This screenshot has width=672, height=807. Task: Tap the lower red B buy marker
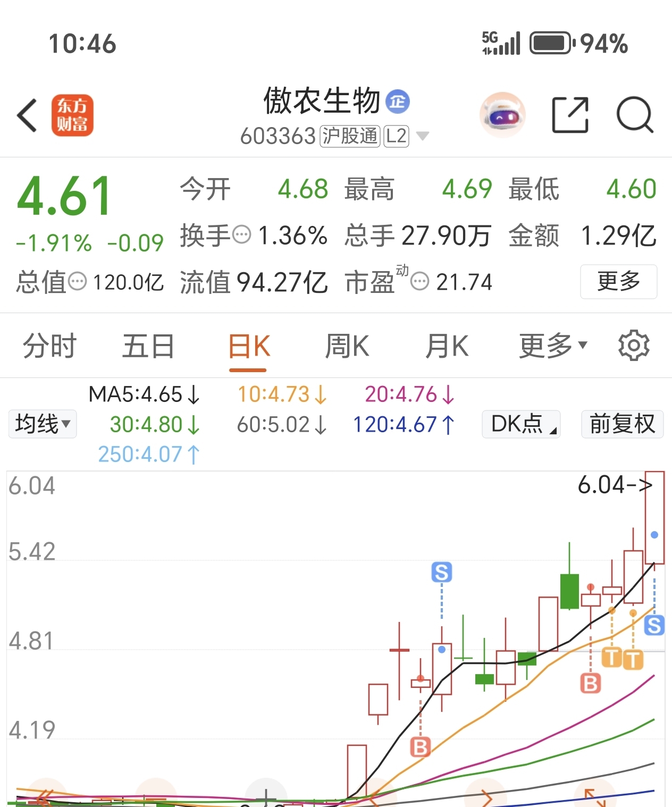421,747
